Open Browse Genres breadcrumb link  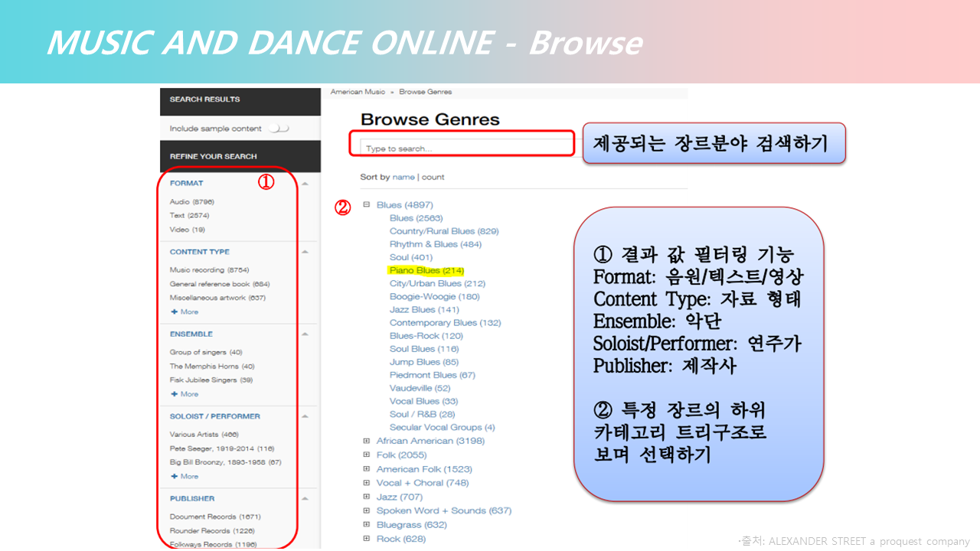coord(426,92)
